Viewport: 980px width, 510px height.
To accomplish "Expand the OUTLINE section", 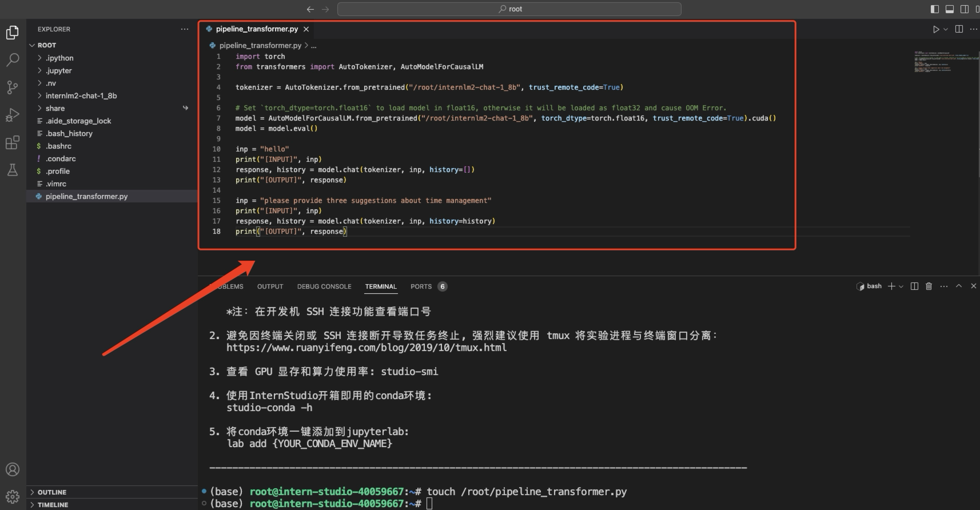I will pyautogui.click(x=112, y=492).
